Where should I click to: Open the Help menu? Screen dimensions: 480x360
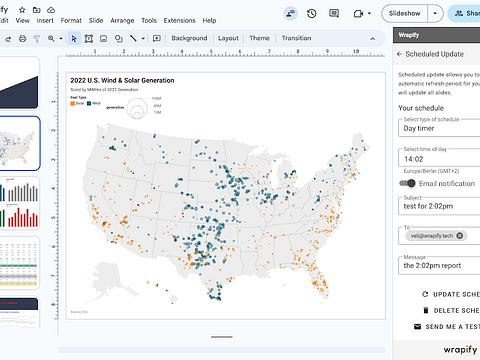(209, 21)
